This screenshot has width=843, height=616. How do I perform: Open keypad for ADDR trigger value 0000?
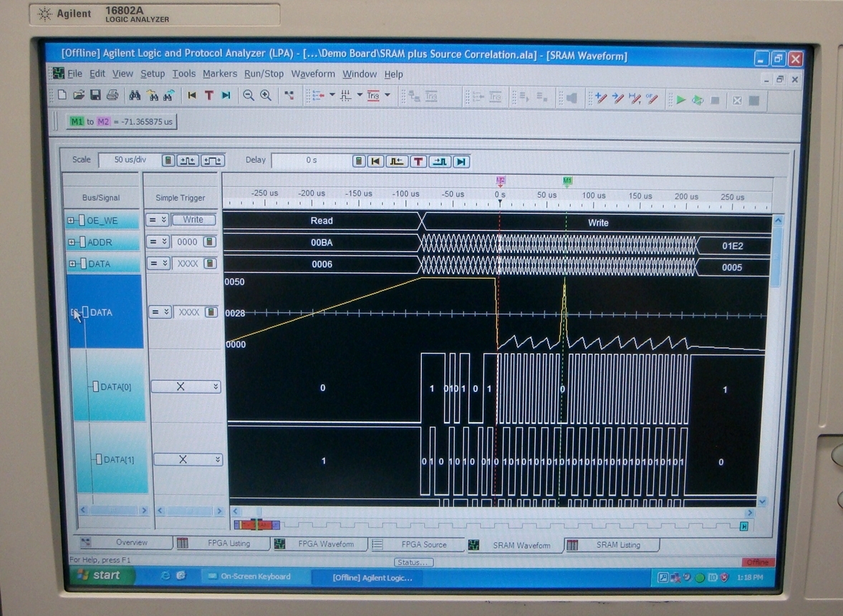coord(210,242)
